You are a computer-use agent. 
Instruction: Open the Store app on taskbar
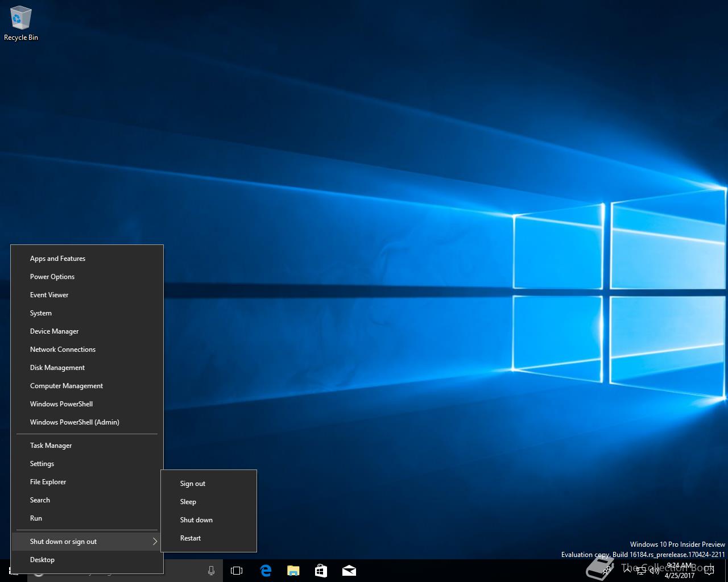(x=321, y=571)
